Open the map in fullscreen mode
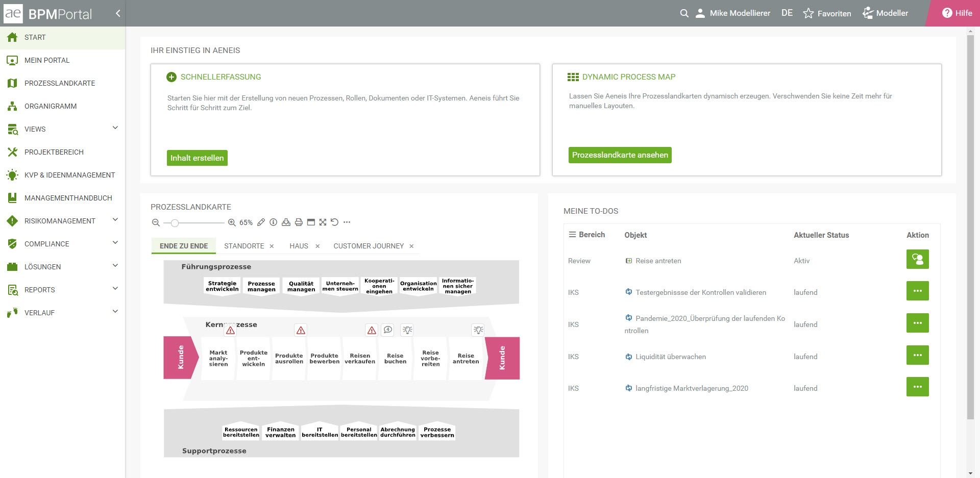980x478 pixels. [x=323, y=222]
